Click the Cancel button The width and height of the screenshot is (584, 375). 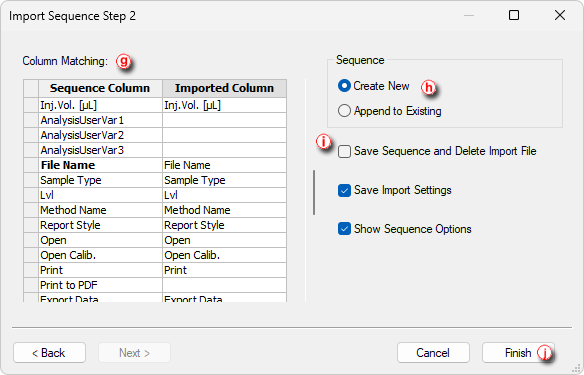tap(433, 352)
